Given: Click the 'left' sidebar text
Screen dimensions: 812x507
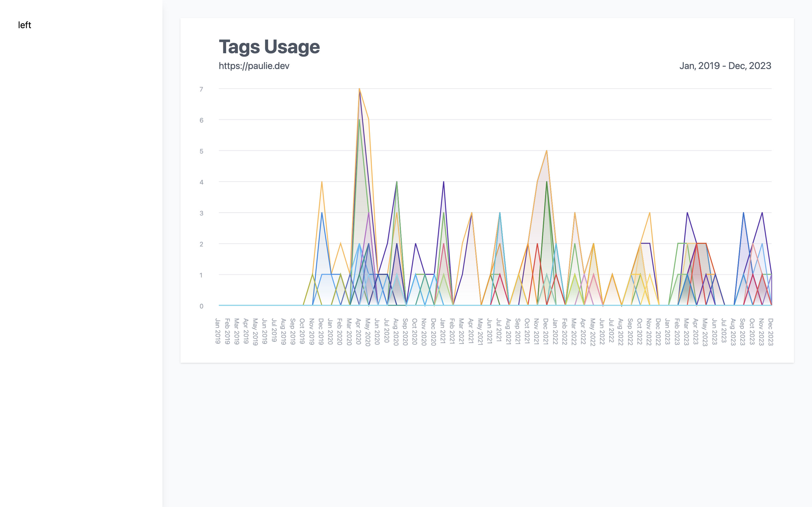Looking at the screenshot, I should coord(25,25).
